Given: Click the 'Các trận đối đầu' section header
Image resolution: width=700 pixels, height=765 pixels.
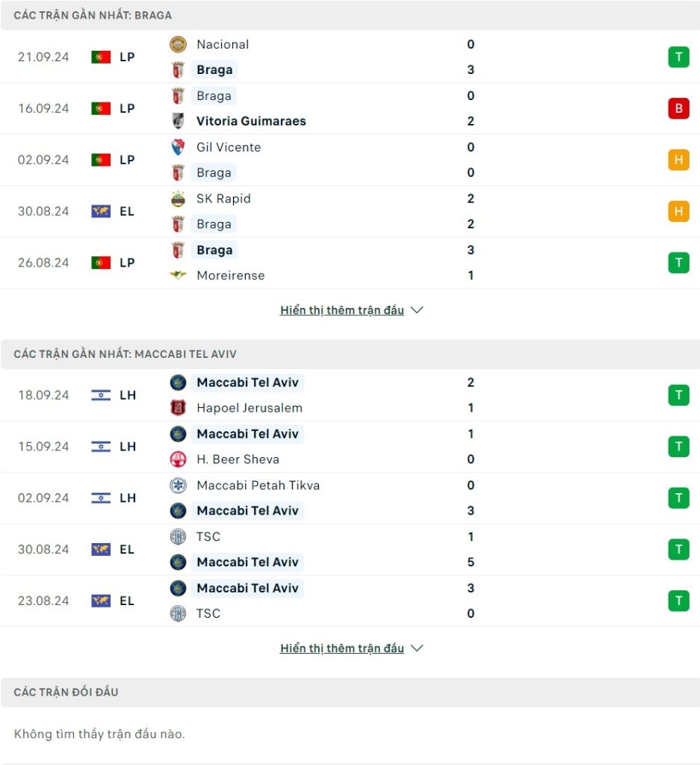Looking at the screenshot, I should (350, 693).
